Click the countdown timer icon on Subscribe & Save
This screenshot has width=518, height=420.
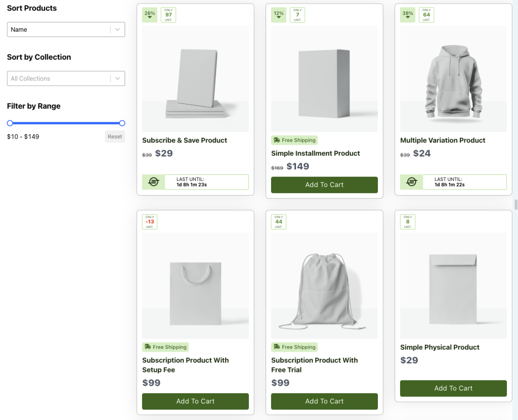154,182
